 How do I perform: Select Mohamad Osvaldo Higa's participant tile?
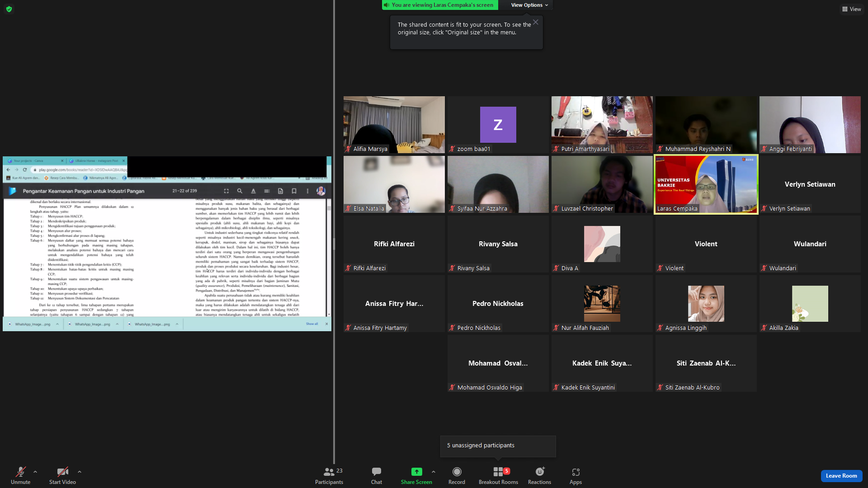498,363
